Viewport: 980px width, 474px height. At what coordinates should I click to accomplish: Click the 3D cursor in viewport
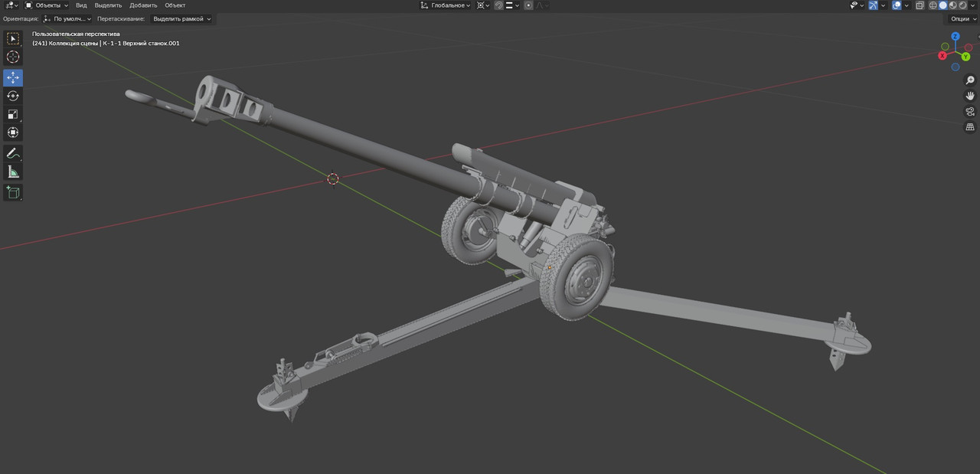coord(333,179)
